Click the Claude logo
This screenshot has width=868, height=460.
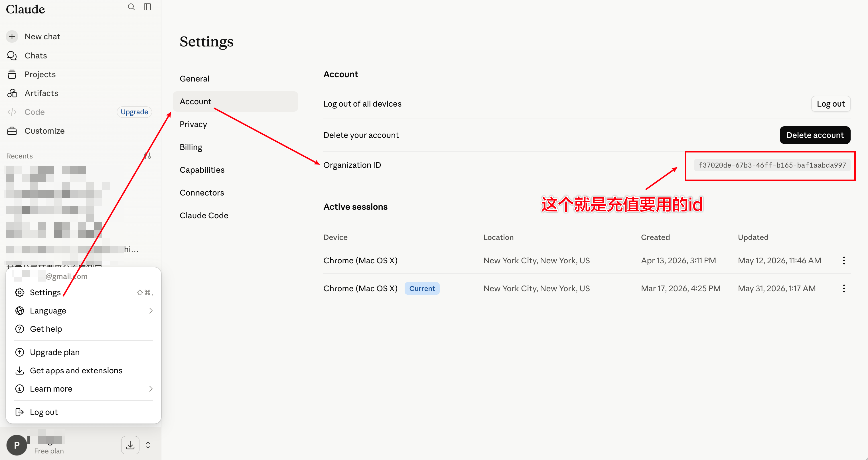[26, 9]
